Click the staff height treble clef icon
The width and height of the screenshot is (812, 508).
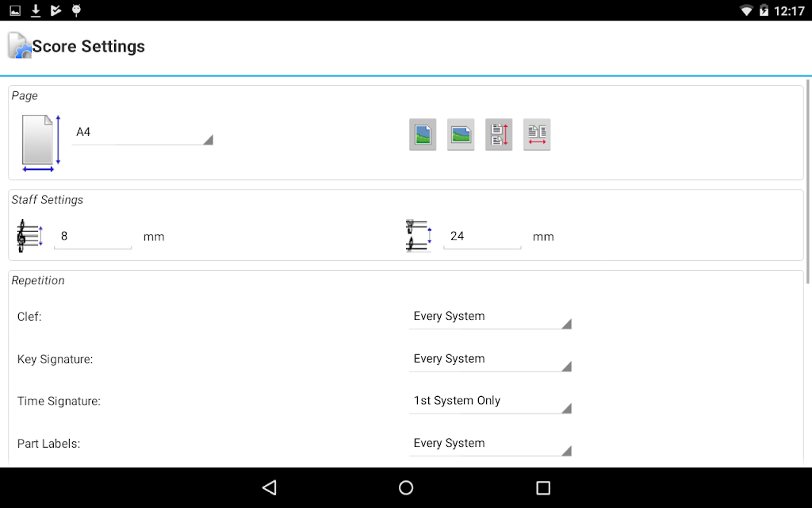pos(29,236)
